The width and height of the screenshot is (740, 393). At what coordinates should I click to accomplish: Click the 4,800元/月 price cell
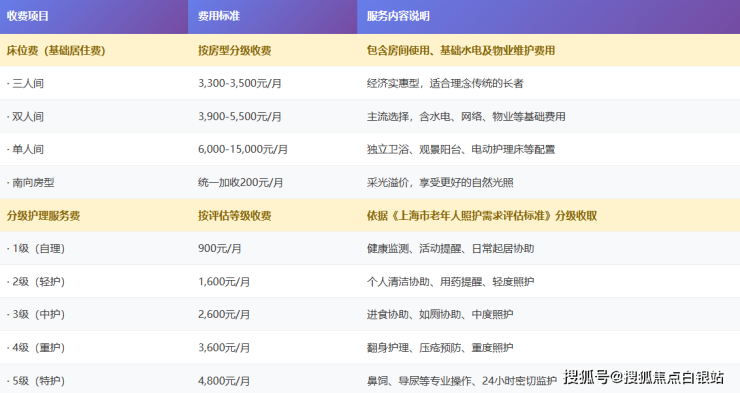point(224,381)
